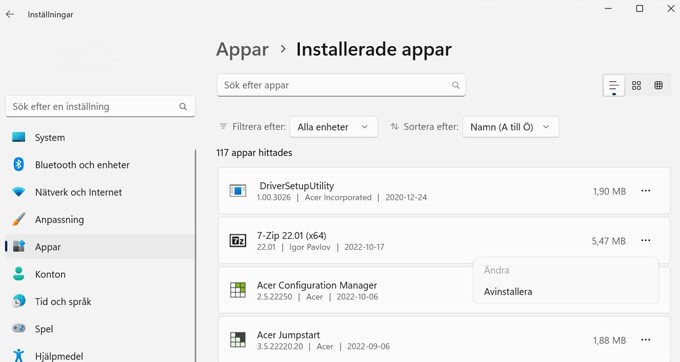Focus the Sök efter appar search field
The height and width of the screenshot is (362, 680).
pyautogui.click(x=341, y=85)
